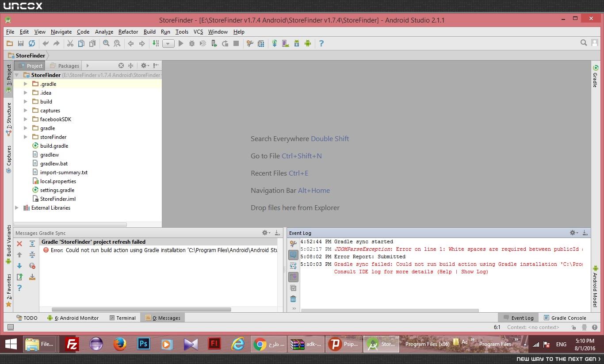
Task: Click the Scroll from Source target icon
Action: coord(121,65)
